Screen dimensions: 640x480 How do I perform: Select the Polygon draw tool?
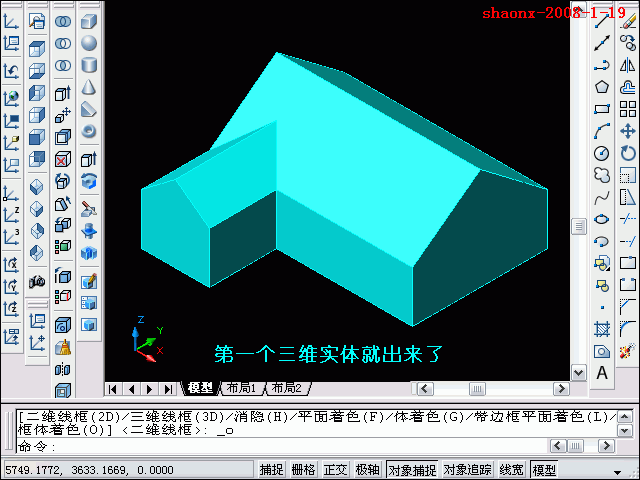[x=602, y=87]
